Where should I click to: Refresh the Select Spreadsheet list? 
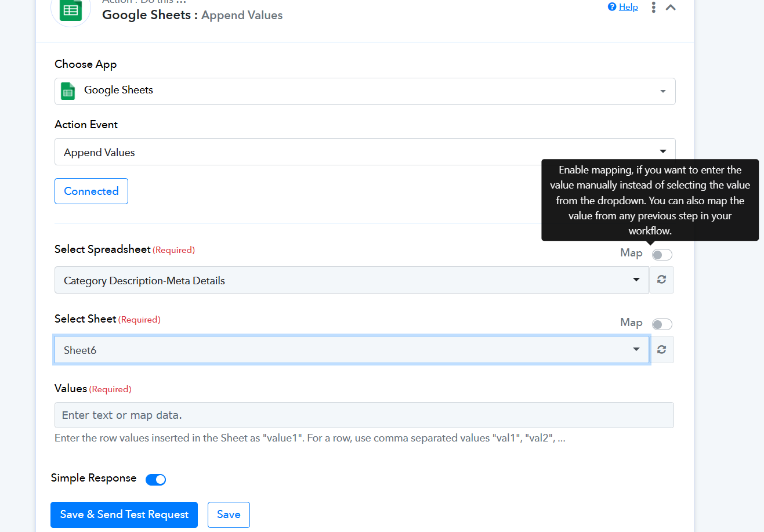point(661,280)
